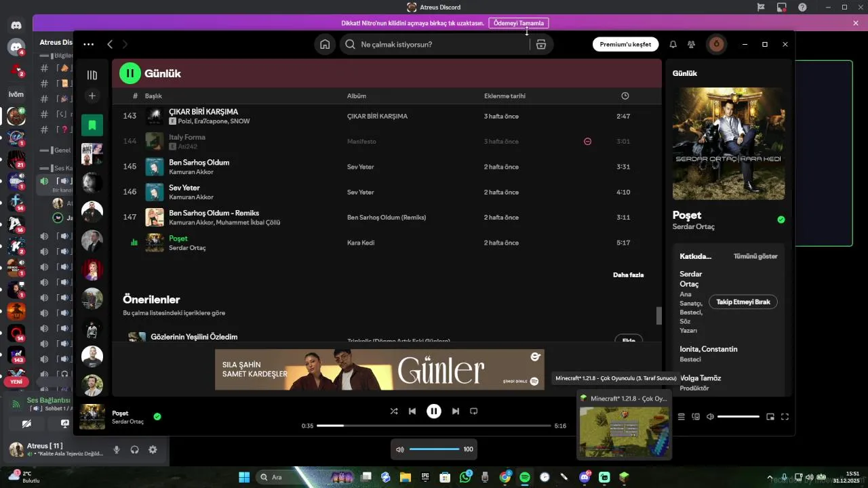Open Discord direct messages home icon
Screen dimensions: 868x488
pos(16,25)
